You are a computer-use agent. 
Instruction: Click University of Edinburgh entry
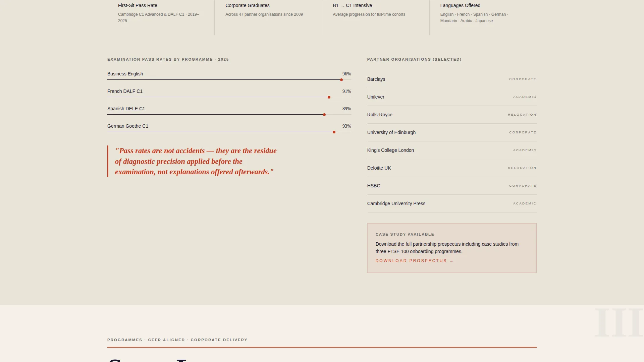click(452, 132)
